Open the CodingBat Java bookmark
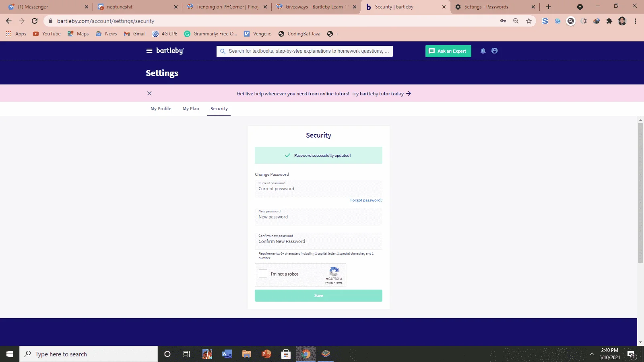The height and width of the screenshot is (362, 644). pos(299,34)
